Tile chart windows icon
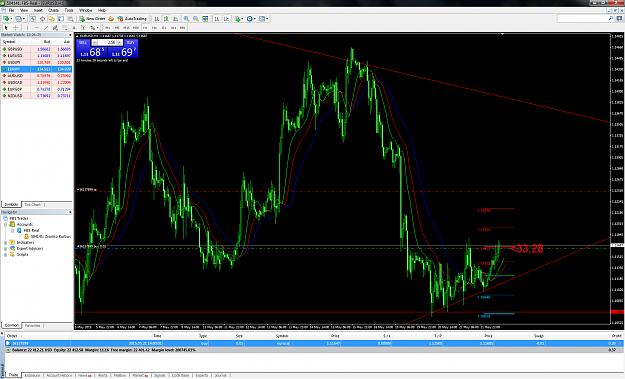 [x=205, y=19]
